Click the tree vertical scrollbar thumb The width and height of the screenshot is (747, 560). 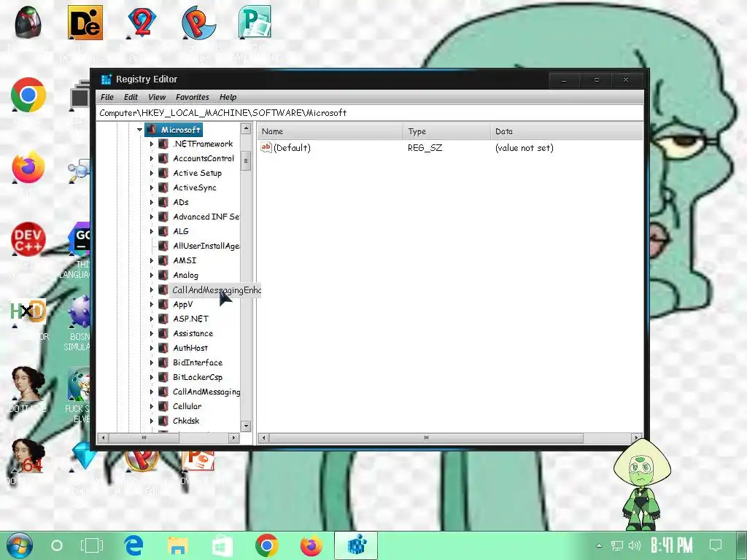pyautogui.click(x=246, y=161)
